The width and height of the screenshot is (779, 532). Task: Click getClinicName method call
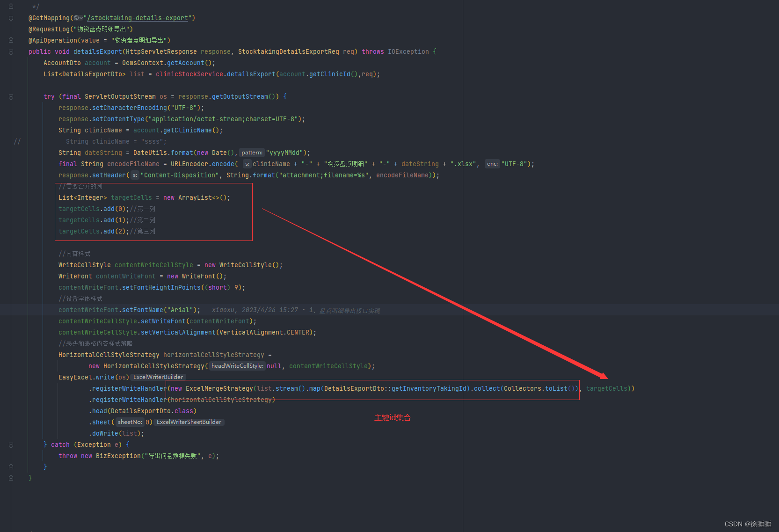(x=188, y=131)
